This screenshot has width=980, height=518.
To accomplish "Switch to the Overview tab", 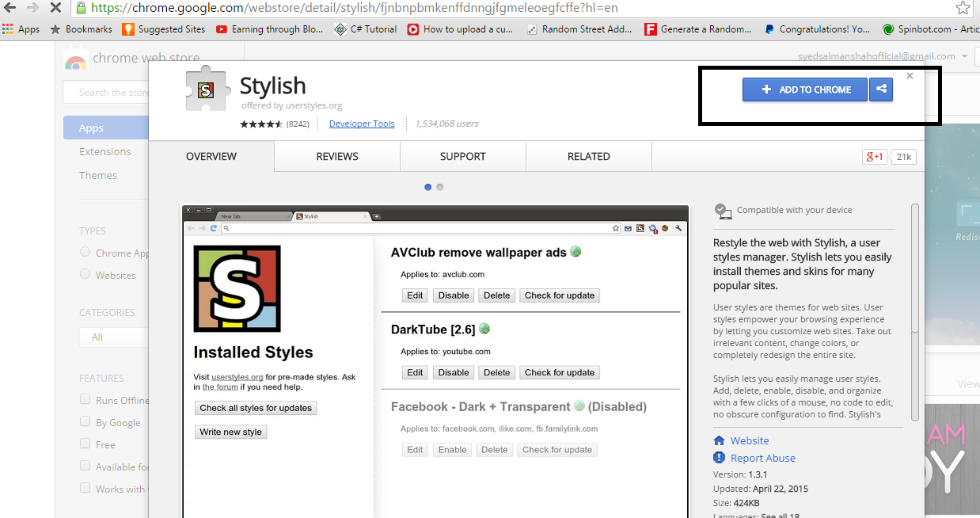I will point(211,156).
